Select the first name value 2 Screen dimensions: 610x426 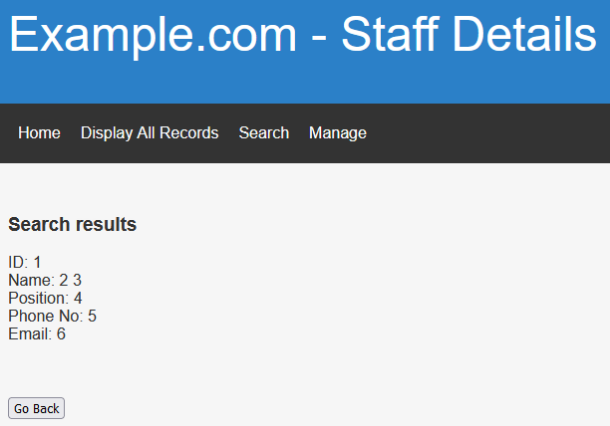pos(63,281)
